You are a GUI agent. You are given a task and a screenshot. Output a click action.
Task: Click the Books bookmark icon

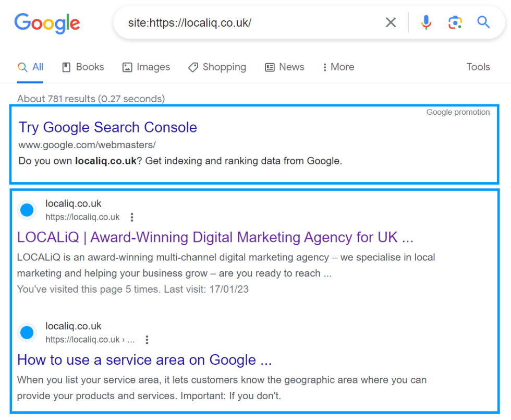point(67,67)
